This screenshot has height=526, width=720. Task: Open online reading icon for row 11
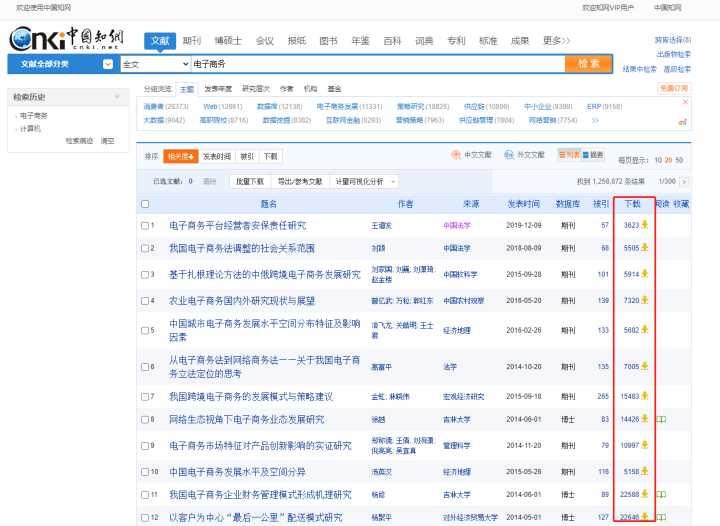tap(661, 494)
